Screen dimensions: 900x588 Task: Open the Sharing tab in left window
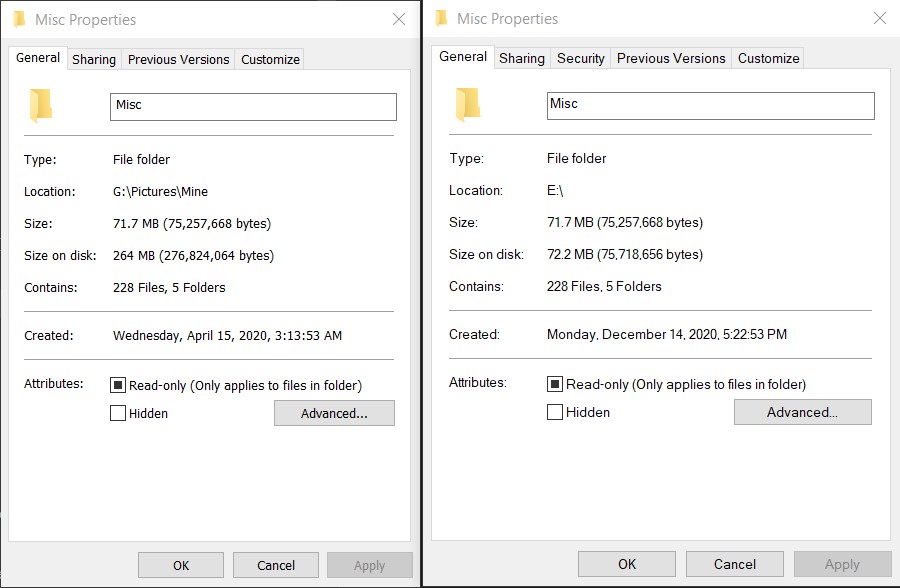tap(94, 59)
